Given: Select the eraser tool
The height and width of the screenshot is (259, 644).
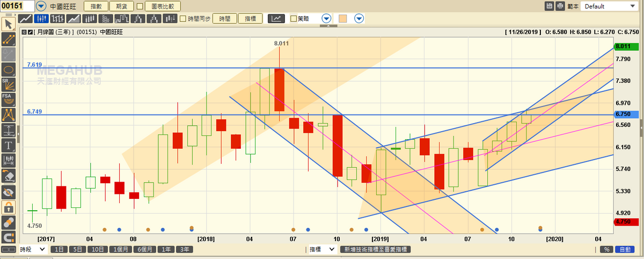Looking at the screenshot, I should (x=8, y=175).
